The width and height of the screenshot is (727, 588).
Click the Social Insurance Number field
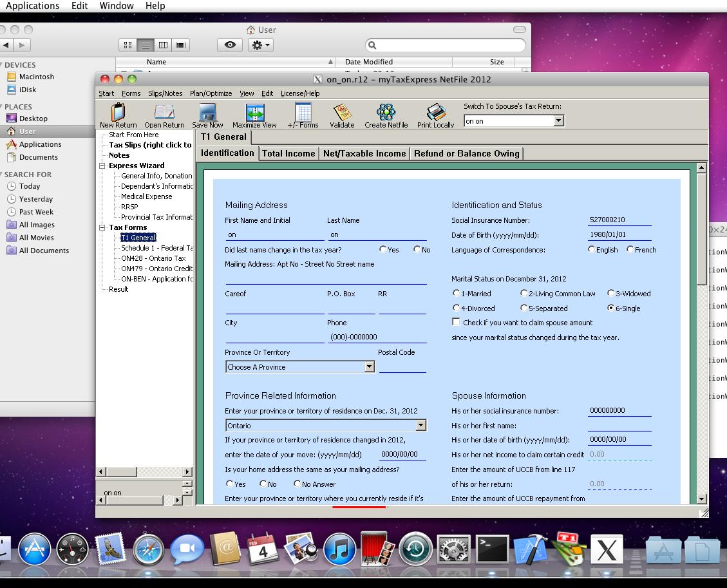tap(619, 220)
